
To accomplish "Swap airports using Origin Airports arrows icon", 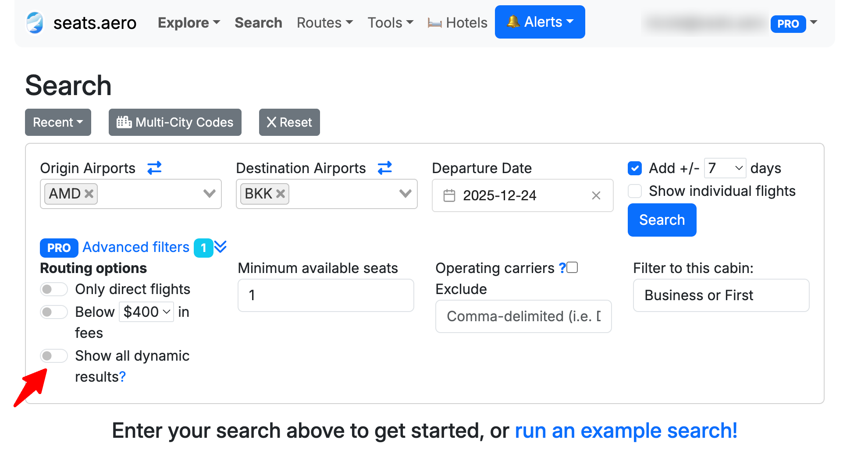I will (x=154, y=168).
